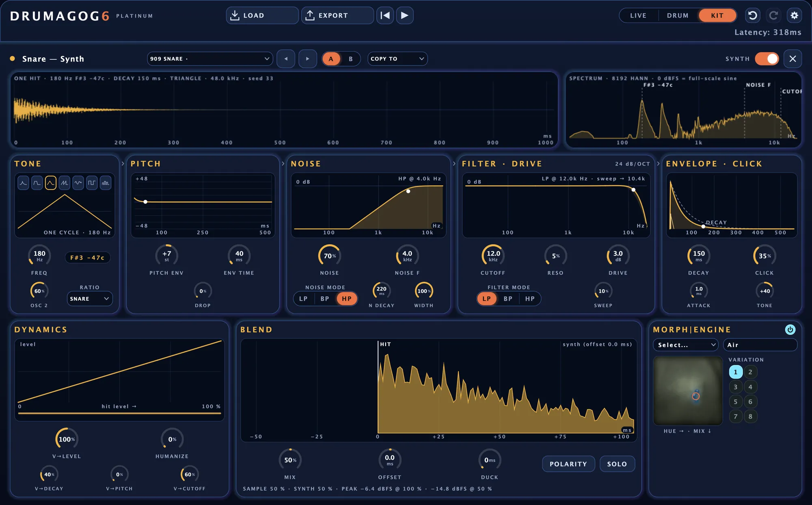Click the LOAD button
The width and height of the screenshot is (812, 505).
(262, 15)
